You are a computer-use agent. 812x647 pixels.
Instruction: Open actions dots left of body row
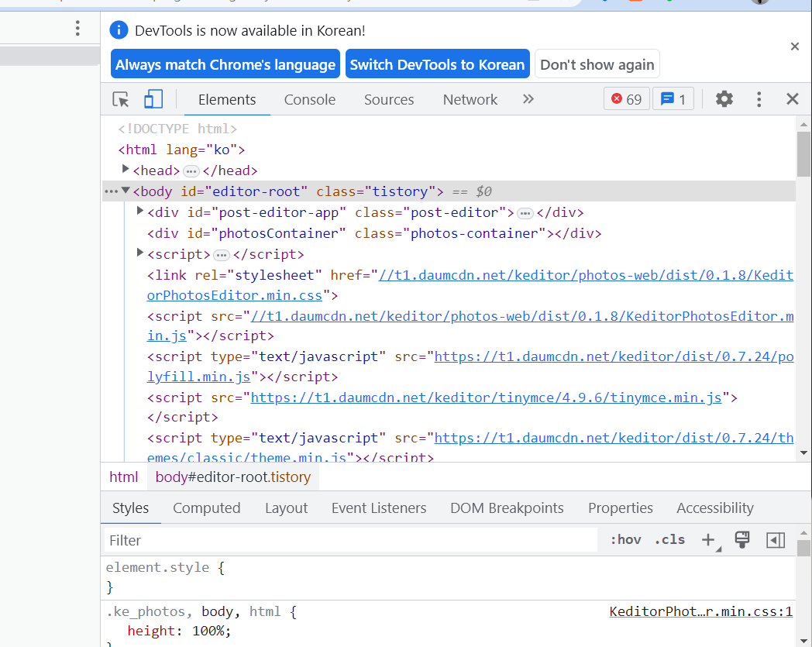click(111, 191)
